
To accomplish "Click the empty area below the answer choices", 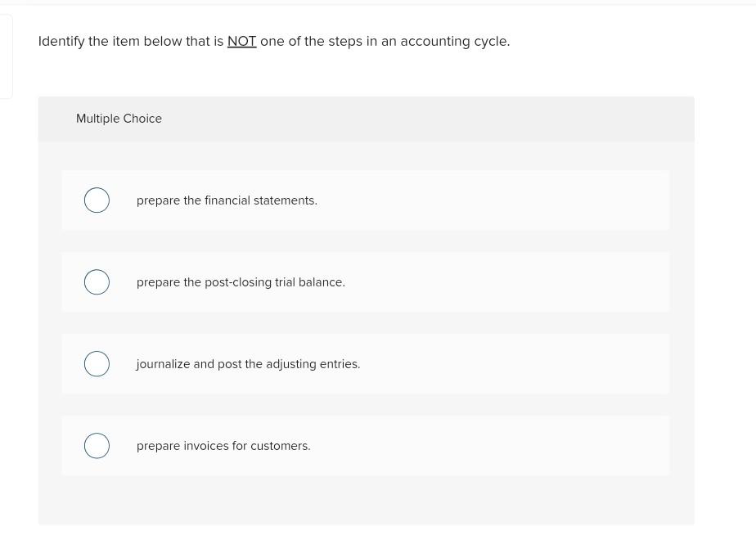I will pos(366,499).
